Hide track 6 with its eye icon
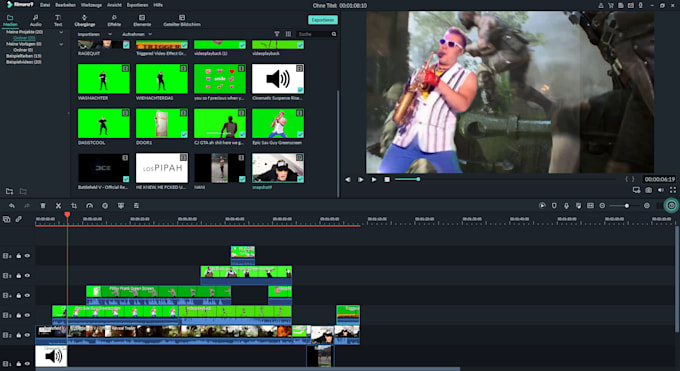The height and width of the screenshot is (371, 680). coord(27,256)
